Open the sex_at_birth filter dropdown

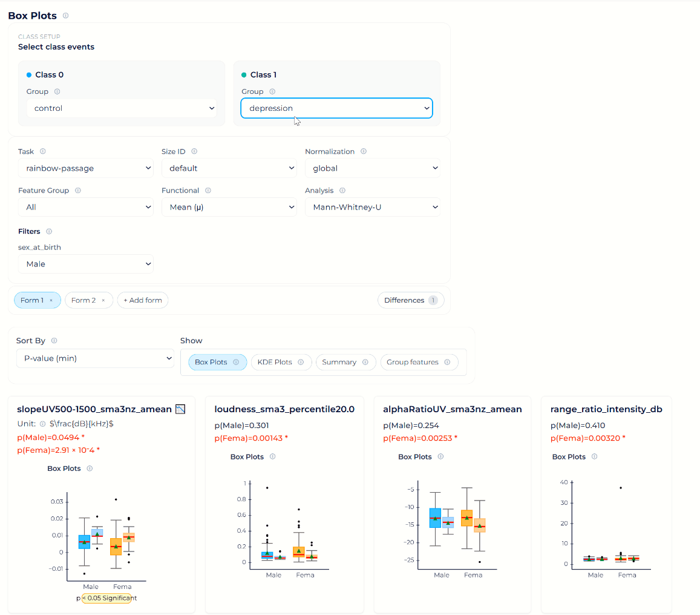(85, 264)
